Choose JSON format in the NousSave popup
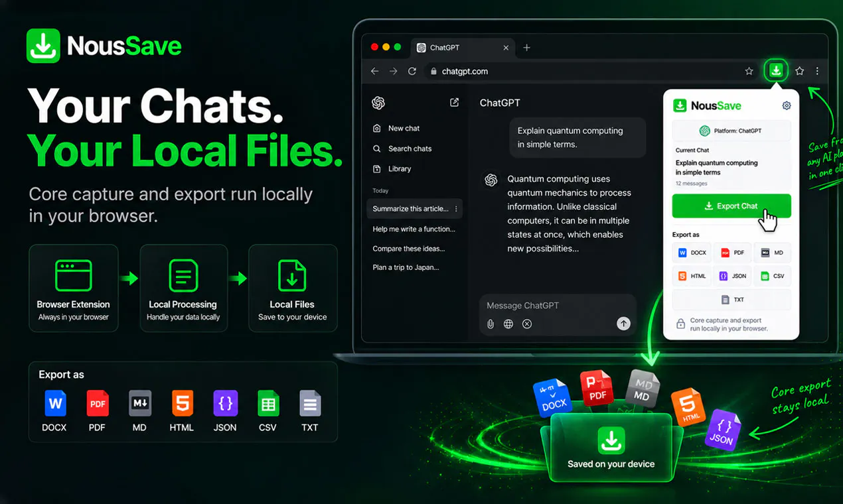 coord(732,276)
